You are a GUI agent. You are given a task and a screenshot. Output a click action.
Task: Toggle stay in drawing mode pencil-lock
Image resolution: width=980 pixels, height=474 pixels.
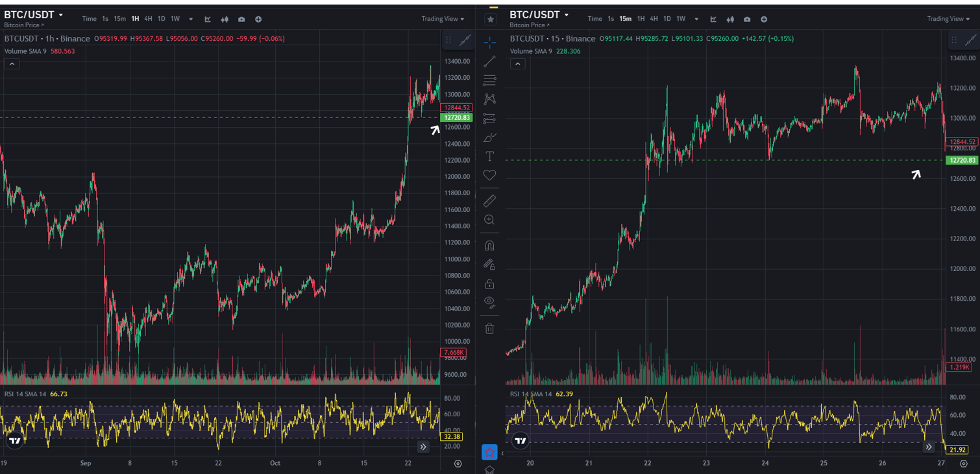coord(489,265)
